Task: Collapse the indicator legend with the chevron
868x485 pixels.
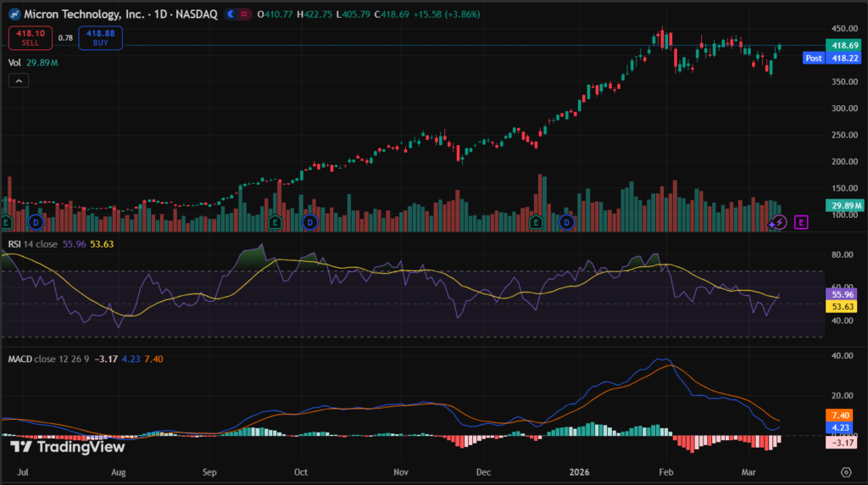Action: coord(19,81)
